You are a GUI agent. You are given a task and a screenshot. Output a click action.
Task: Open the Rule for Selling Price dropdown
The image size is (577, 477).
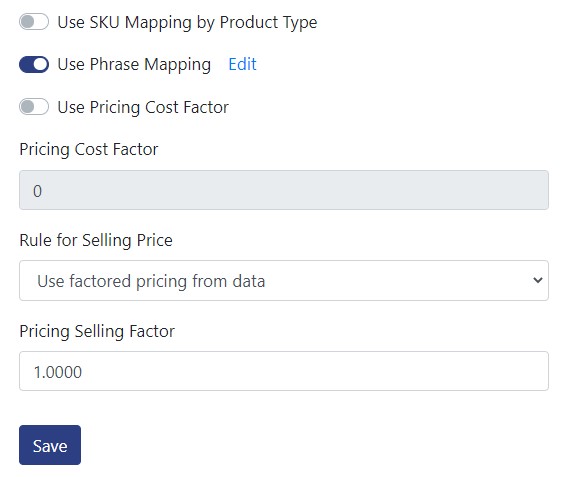click(284, 280)
